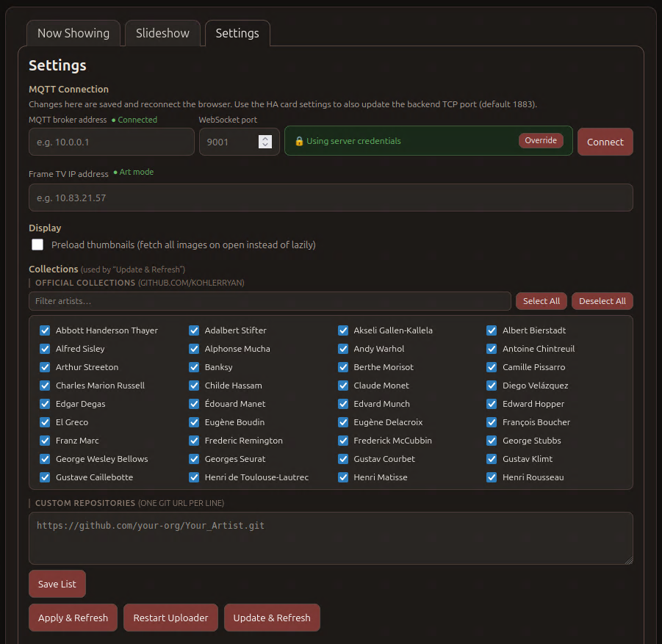Open the Now Showing tab

pos(73,33)
